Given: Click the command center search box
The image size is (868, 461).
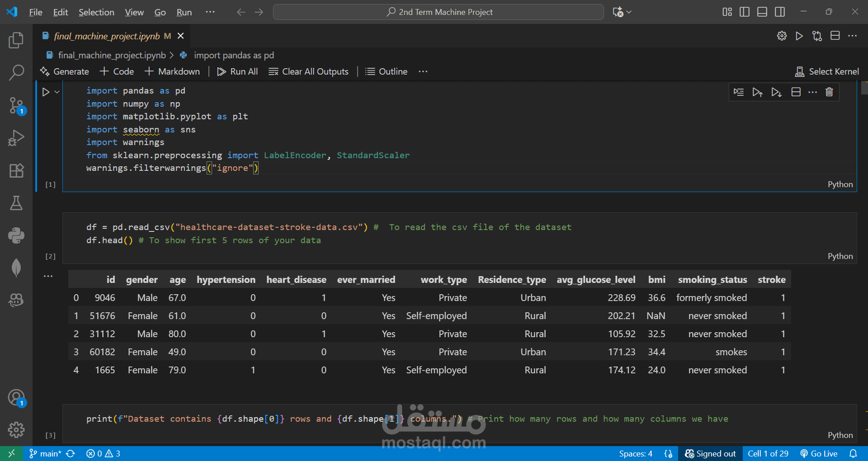Looking at the screenshot, I should point(439,12).
